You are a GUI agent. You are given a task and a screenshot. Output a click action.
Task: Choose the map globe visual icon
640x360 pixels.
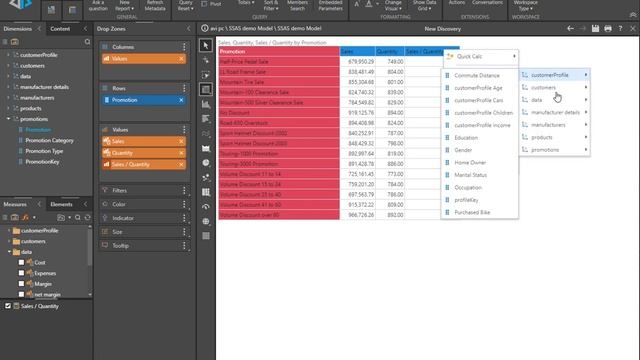pyautogui.click(x=206, y=221)
